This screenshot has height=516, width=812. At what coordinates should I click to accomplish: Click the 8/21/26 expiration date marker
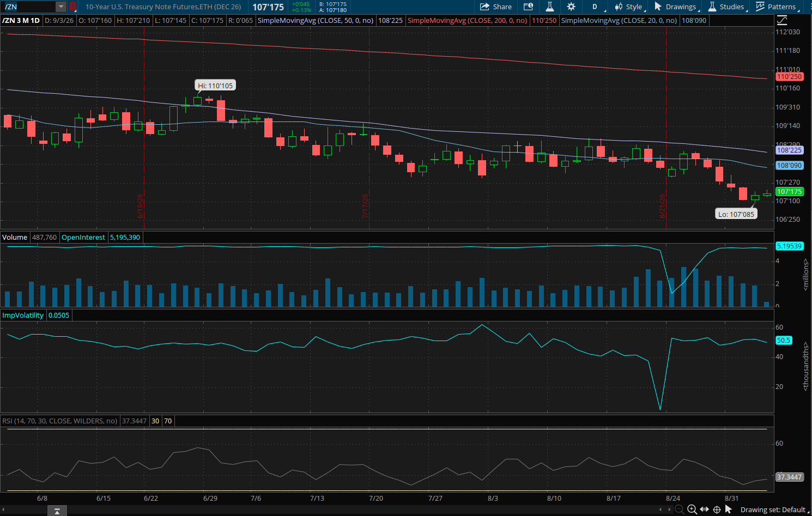663,206
